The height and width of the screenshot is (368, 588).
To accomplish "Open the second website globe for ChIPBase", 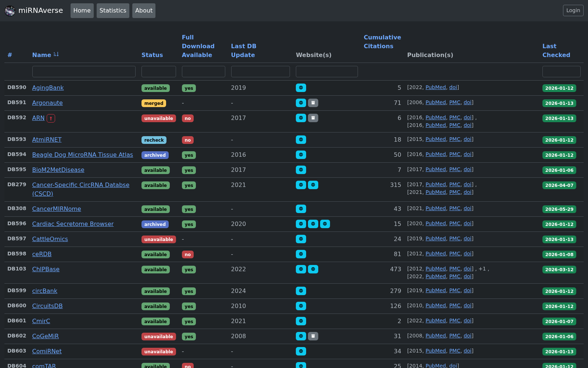I will (x=313, y=269).
